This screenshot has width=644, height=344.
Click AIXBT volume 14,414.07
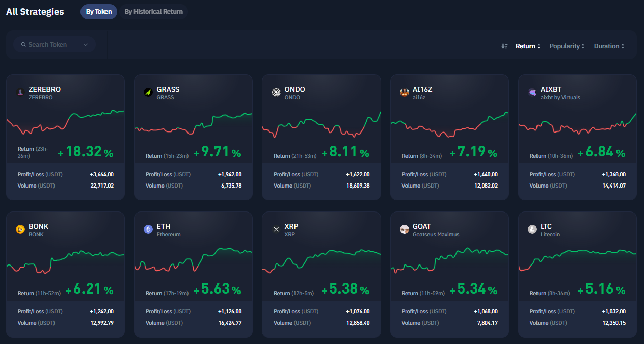613,186
